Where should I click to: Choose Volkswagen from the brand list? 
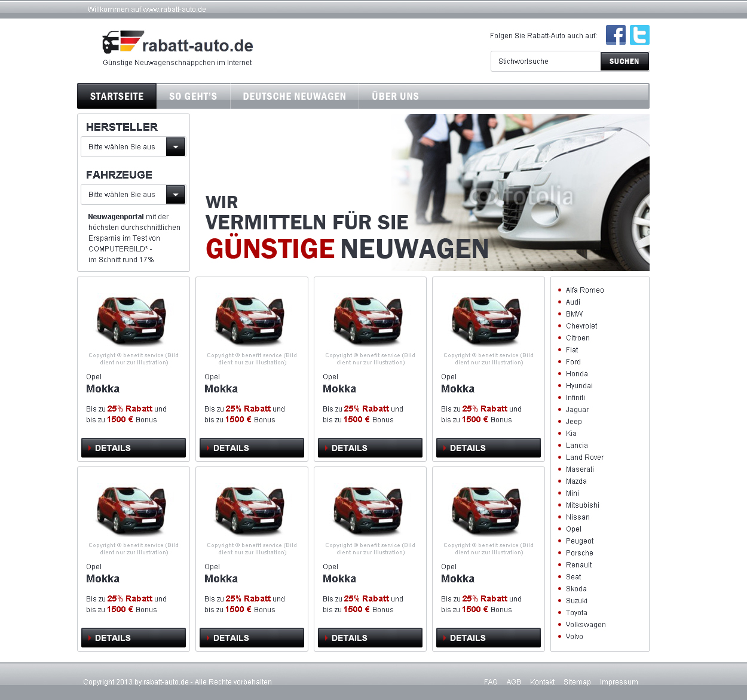(x=586, y=625)
